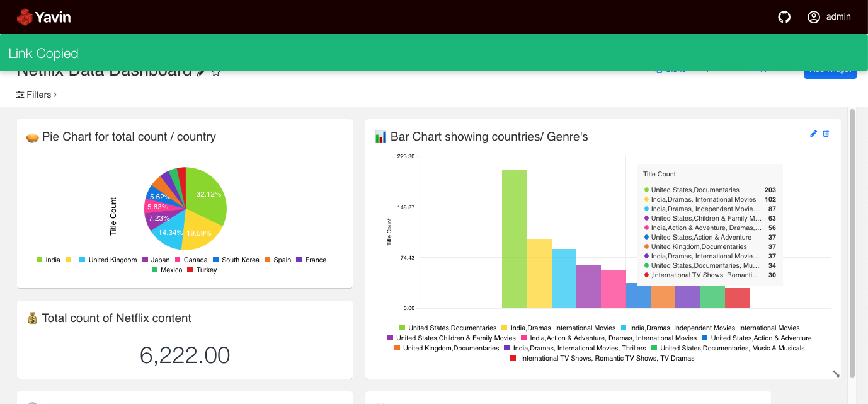
Task: Click the purple bar beside the light blue bar
Action: click(x=588, y=287)
